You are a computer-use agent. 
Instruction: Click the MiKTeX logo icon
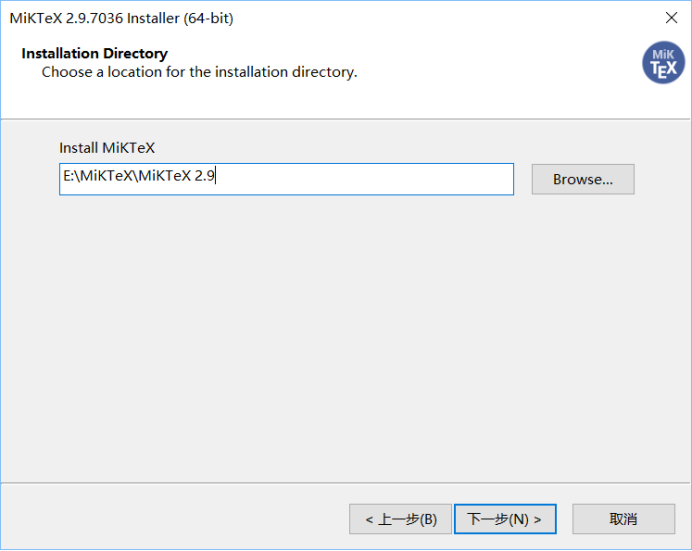(x=663, y=63)
